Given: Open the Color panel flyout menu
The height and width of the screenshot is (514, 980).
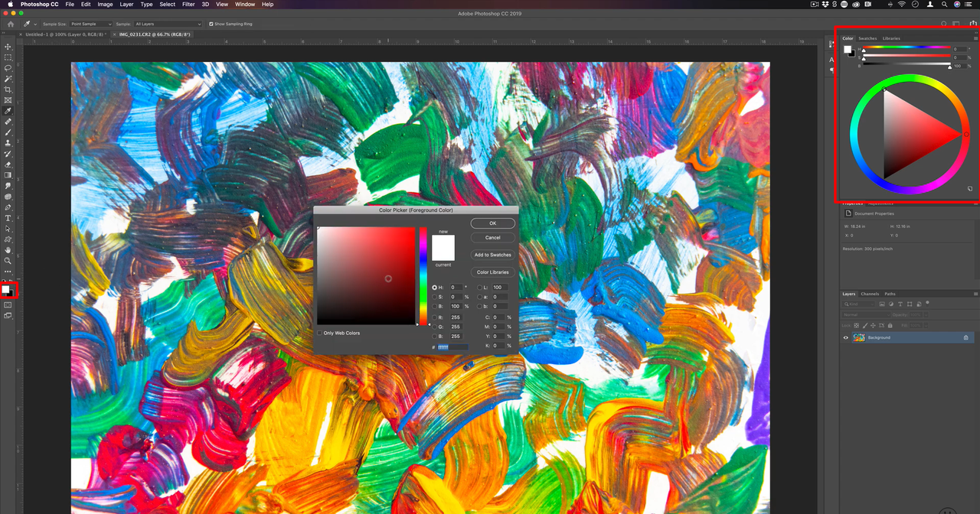Looking at the screenshot, I should [x=975, y=38].
